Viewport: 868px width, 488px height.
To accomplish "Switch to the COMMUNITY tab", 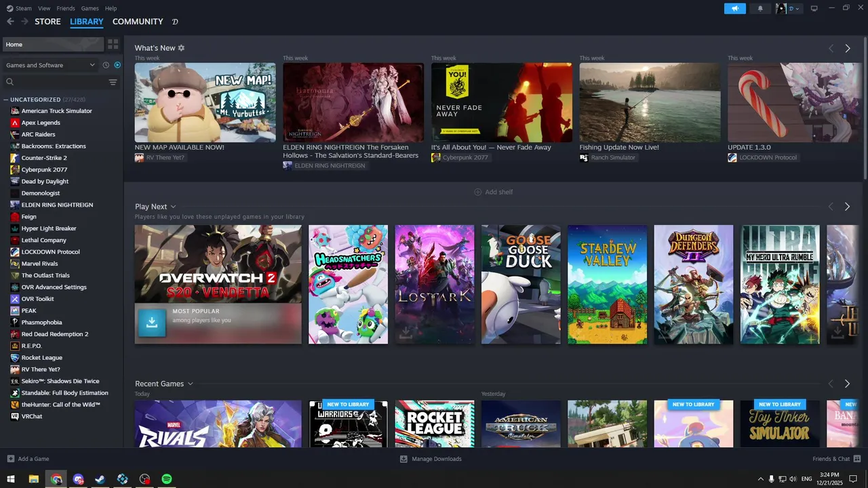I will coord(138,22).
